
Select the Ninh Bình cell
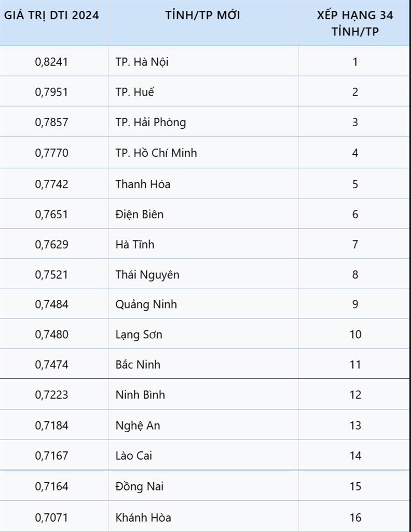[x=140, y=395]
